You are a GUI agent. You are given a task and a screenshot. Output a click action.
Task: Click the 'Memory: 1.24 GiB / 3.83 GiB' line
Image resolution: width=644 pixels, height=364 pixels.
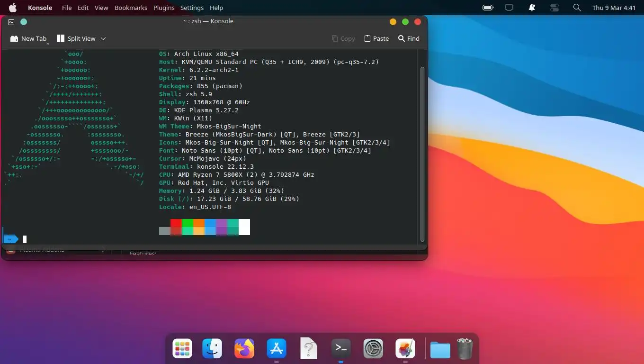click(222, 191)
